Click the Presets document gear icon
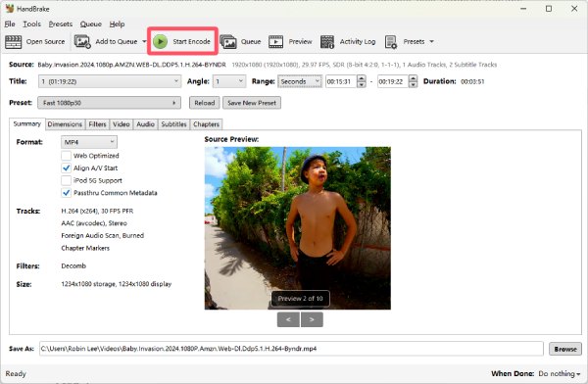The height and width of the screenshot is (384, 588). point(391,41)
